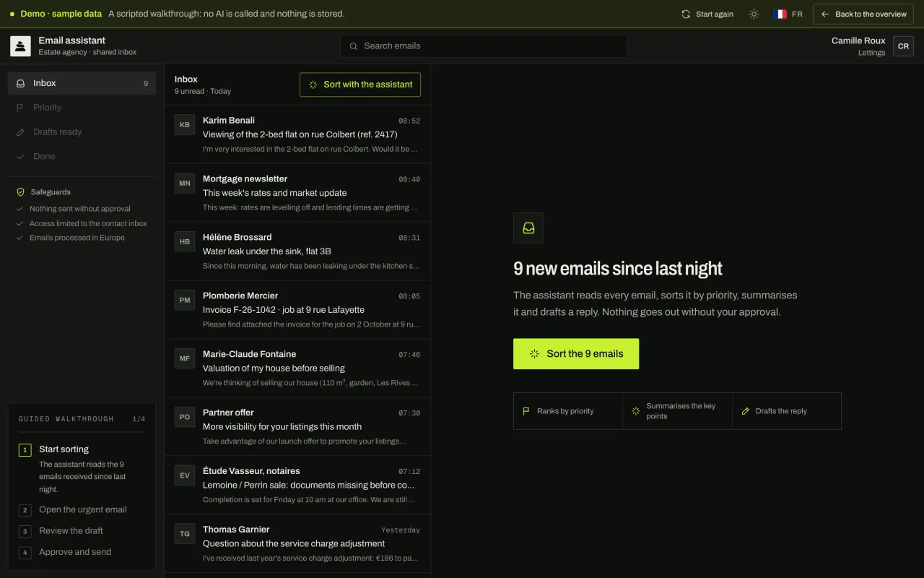Click Back to the overview
Viewport: 924px width, 578px height.
863,14
